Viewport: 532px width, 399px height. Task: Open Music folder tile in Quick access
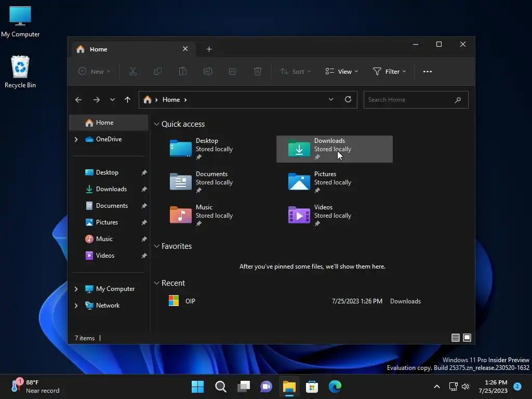pyautogui.click(x=216, y=216)
